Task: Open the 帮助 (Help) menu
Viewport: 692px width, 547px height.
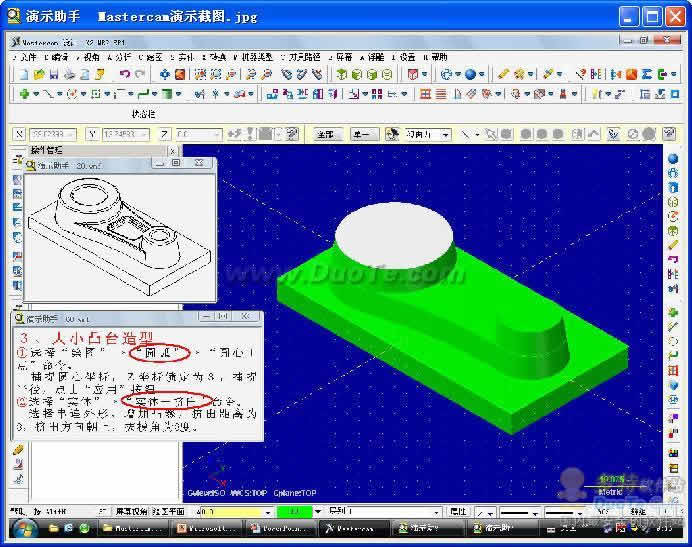Action: click(x=435, y=57)
